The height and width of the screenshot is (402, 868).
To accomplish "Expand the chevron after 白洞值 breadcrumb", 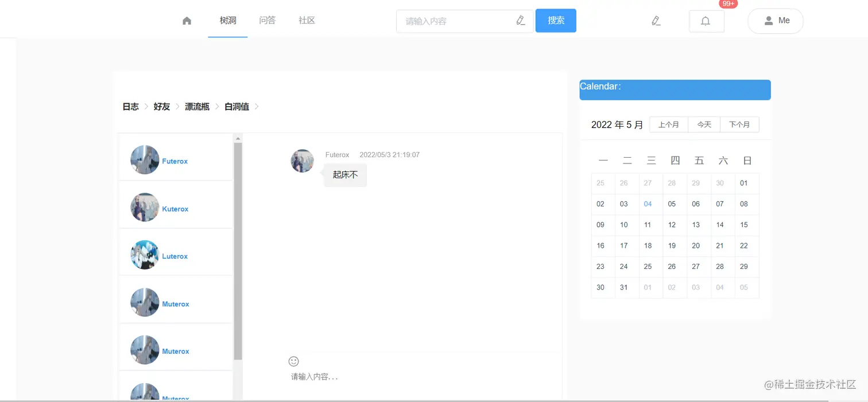I will 256,107.
